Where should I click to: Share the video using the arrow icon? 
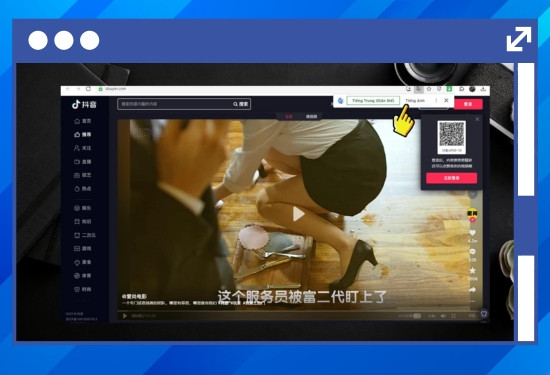[x=472, y=290]
